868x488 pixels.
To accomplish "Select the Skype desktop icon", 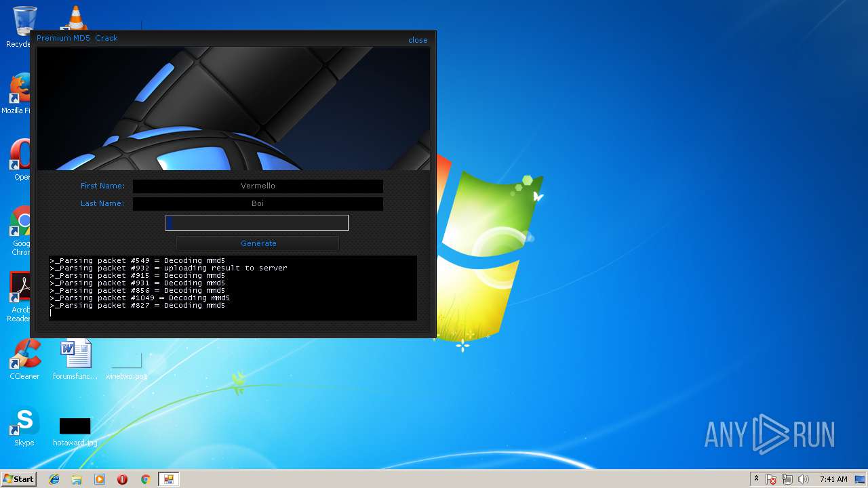I will [24, 426].
